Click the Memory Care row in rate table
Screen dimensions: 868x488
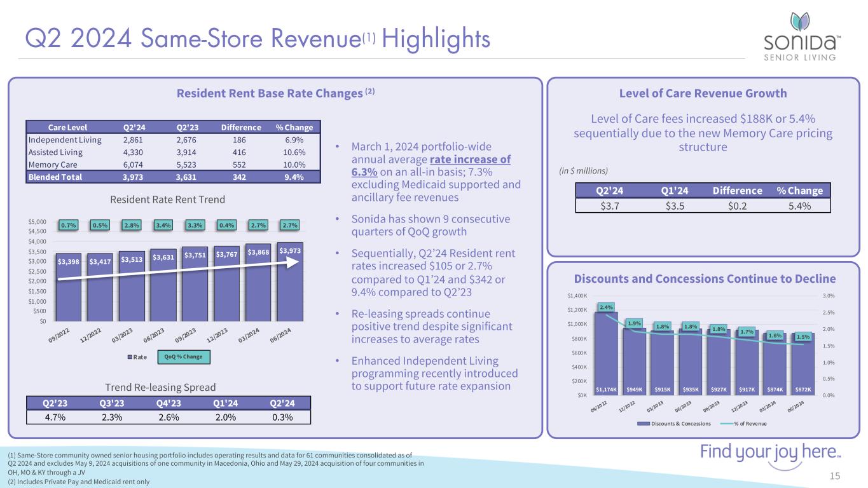174,164
